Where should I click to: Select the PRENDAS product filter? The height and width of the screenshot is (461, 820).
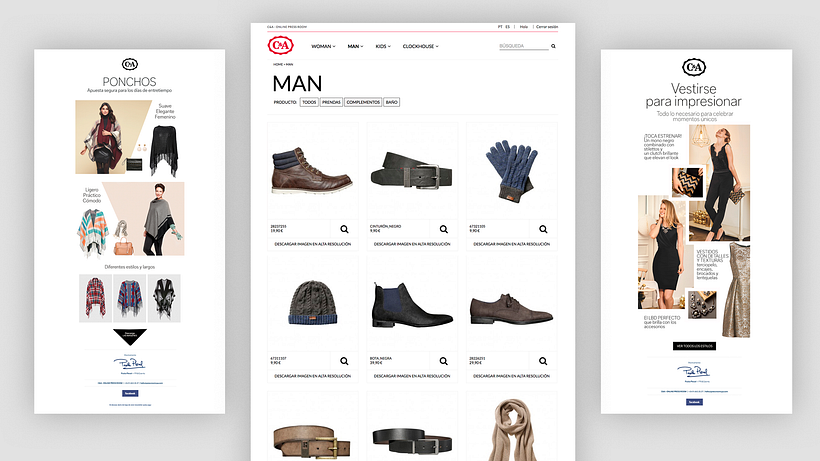coord(331,102)
